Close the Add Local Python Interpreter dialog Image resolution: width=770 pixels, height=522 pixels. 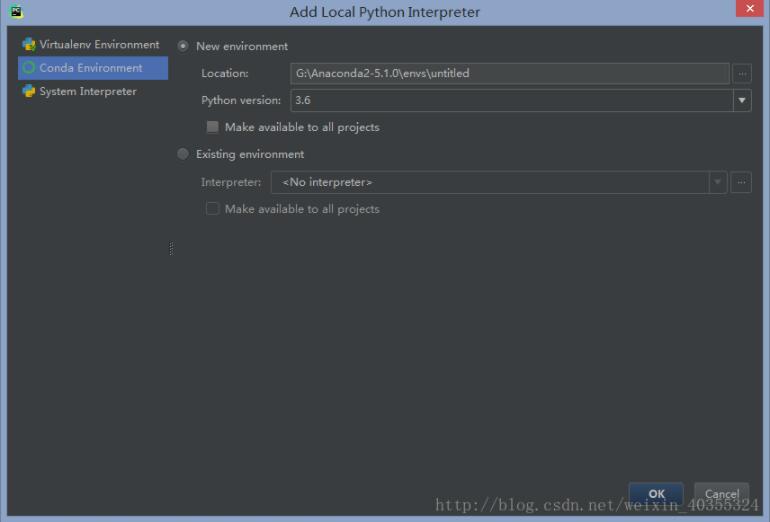(750, 8)
